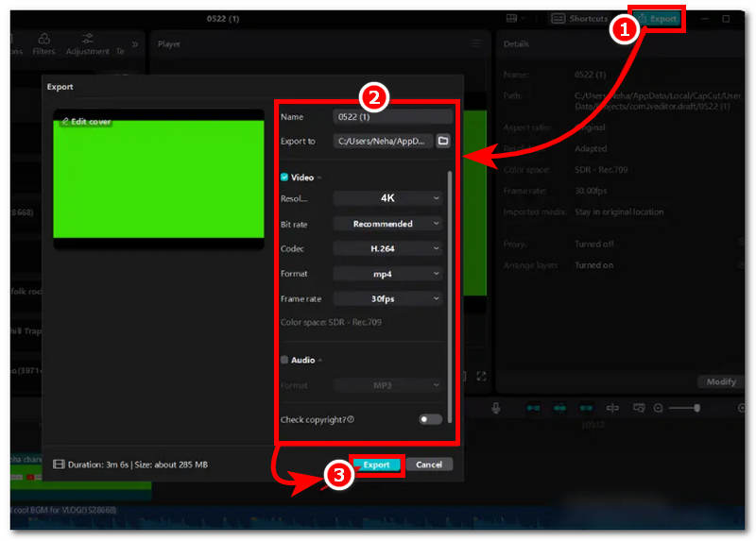Switch to the Filters tab
756x541 pixels.
43,43
